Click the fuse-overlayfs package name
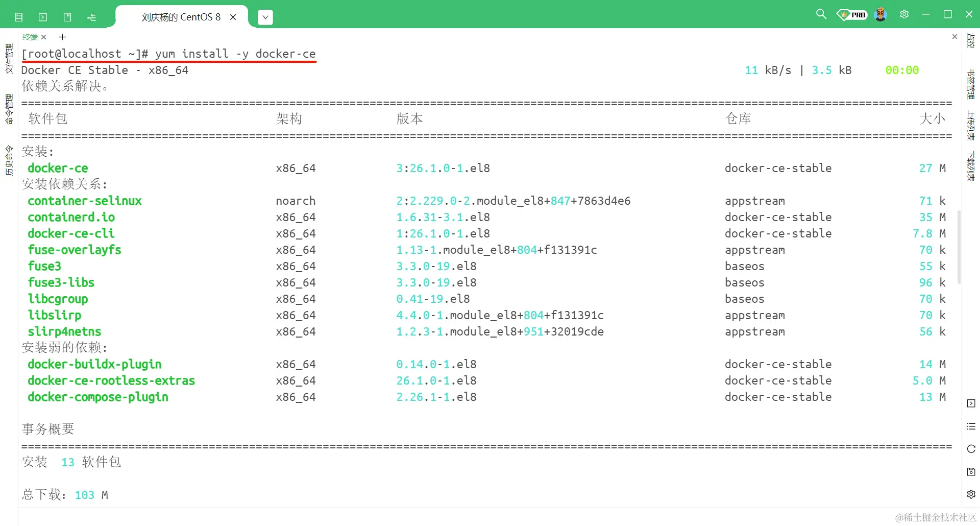This screenshot has width=980, height=526. (75, 250)
